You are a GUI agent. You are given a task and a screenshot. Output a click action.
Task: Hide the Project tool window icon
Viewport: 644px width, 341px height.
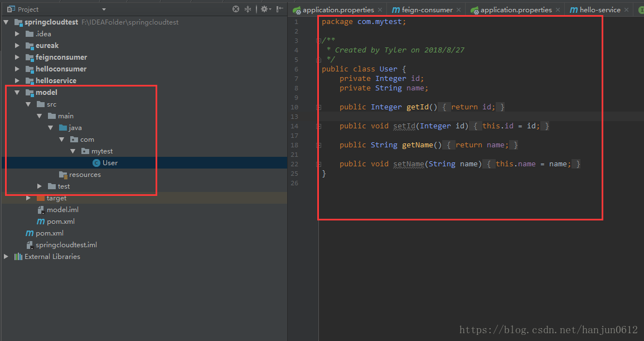[x=280, y=9]
